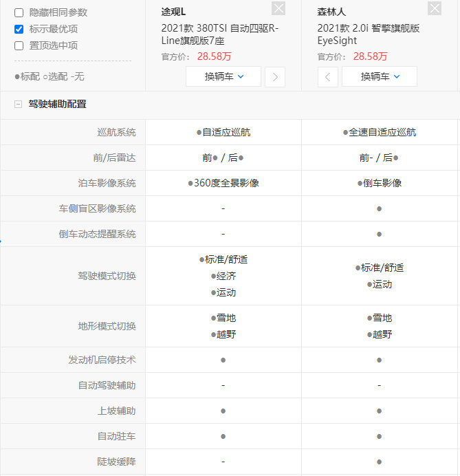Select the 自动驾驶辅助 row label

(107, 385)
